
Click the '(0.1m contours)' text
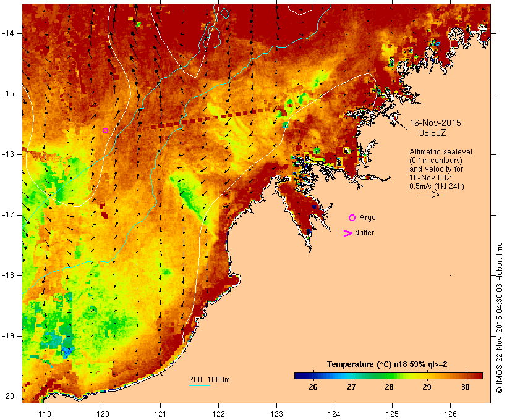[x=436, y=161]
